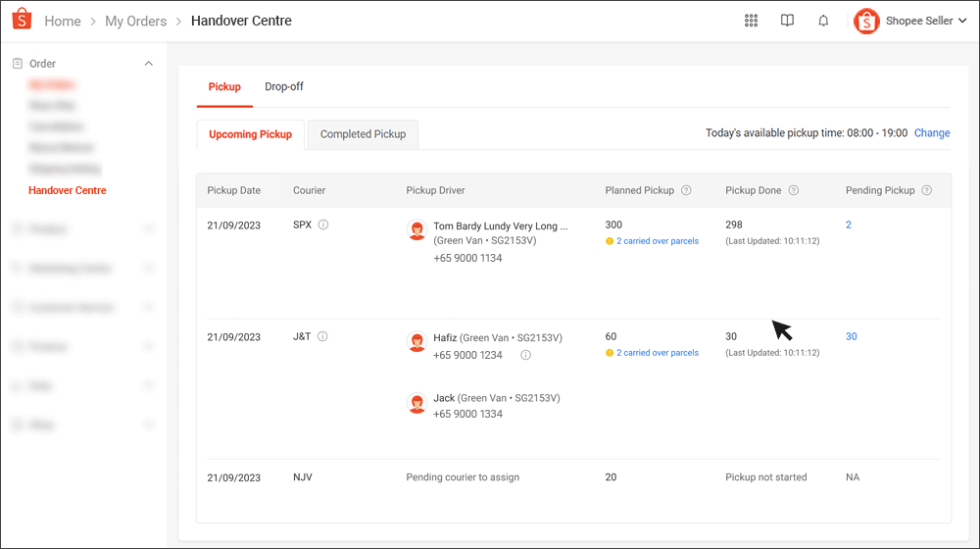Click Hafiz driver avatar
980x549 pixels.
point(416,341)
